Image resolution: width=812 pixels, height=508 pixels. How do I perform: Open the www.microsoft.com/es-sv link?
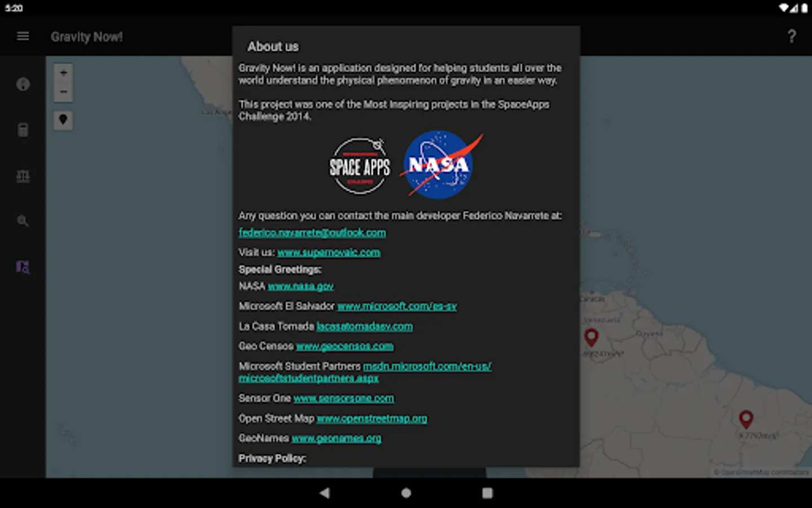pos(397,306)
